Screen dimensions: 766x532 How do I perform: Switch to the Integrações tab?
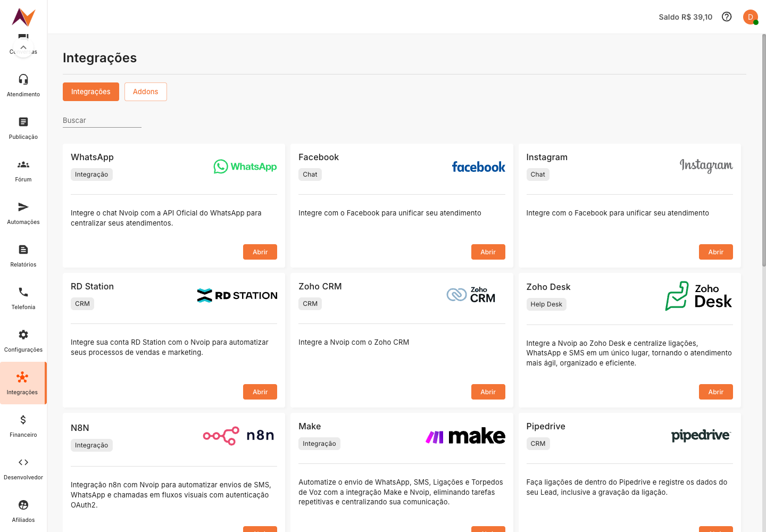coord(91,92)
